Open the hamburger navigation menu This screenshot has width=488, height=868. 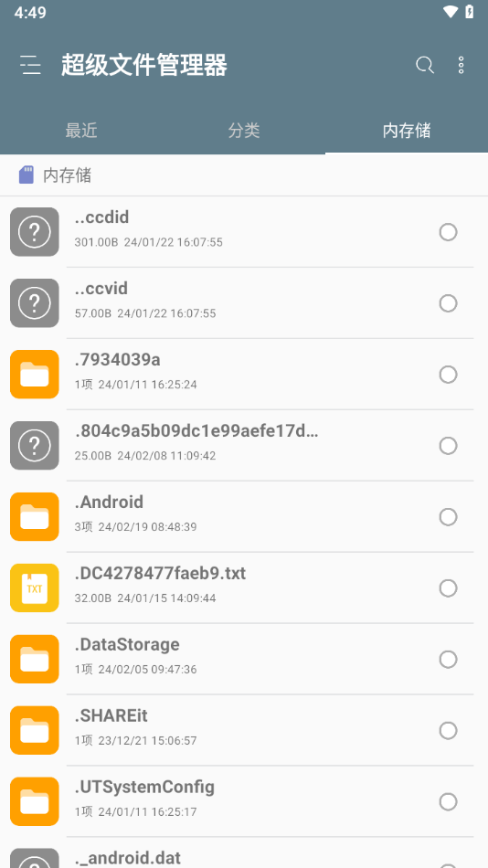tap(30, 65)
